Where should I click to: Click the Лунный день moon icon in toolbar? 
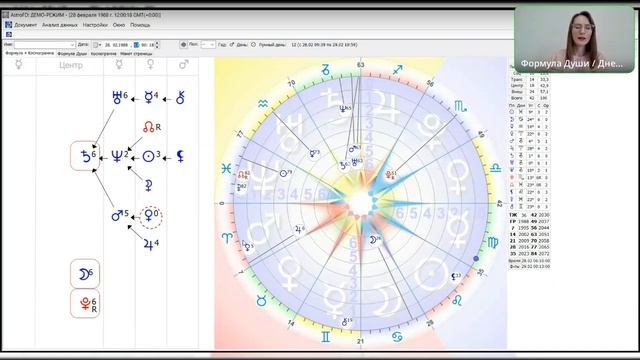tap(253, 44)
